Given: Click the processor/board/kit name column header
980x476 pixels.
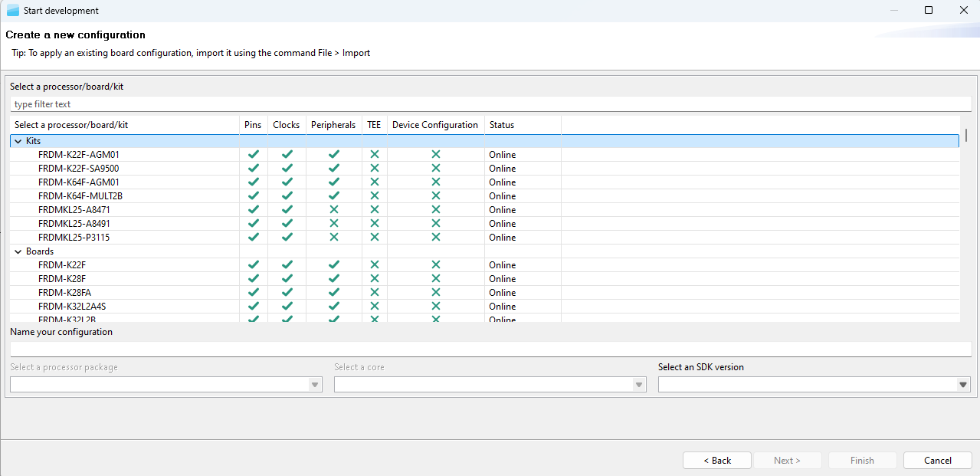Looking at the screenshot, I should tap(125, 125).
